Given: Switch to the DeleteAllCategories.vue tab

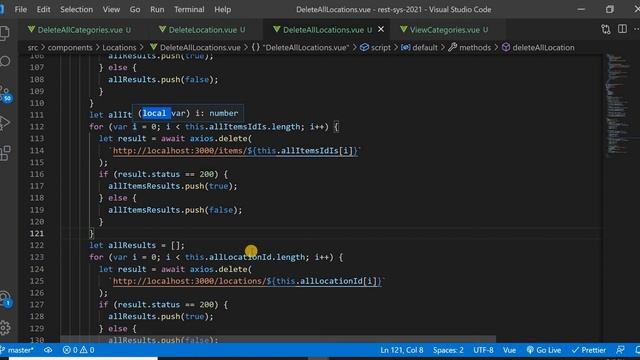Looking at the screenshot, I should [80, 30].
